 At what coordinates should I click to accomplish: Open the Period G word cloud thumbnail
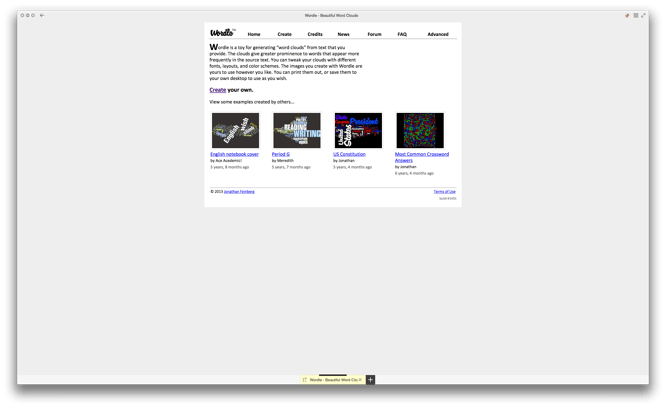[297, 130]
